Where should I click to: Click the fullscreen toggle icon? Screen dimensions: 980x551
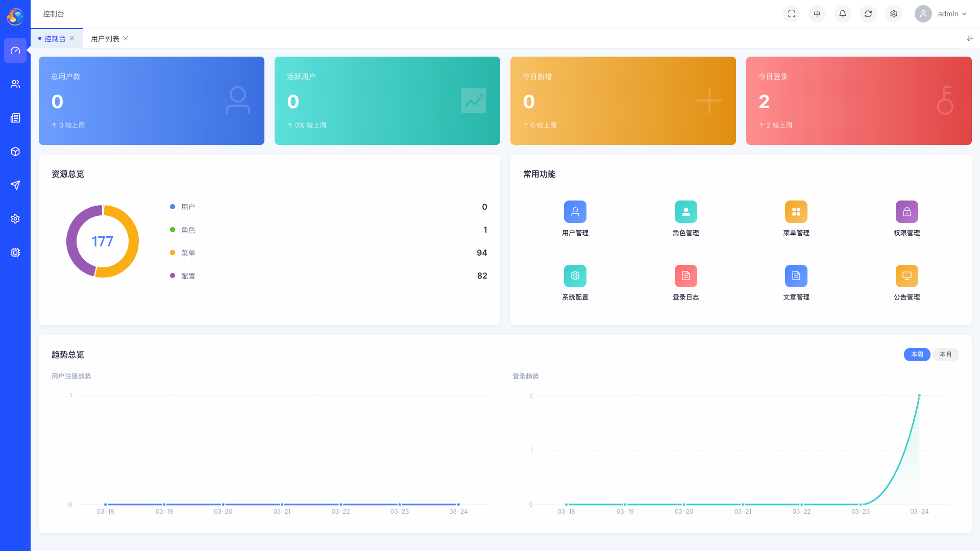pos(792,14)
